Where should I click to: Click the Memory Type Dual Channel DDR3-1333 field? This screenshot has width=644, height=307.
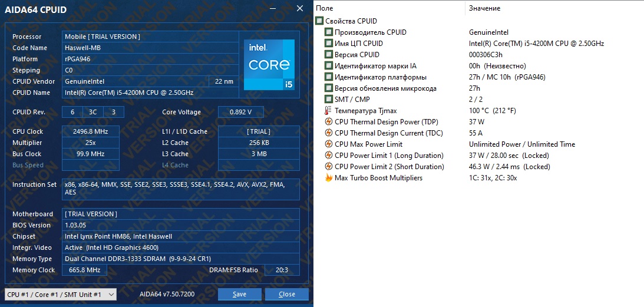181,259
